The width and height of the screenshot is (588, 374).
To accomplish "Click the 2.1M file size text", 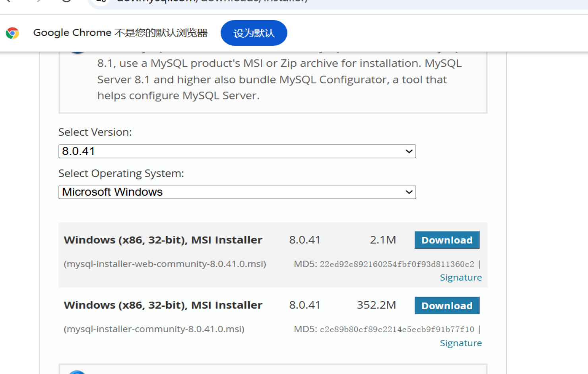I will (x=383, y=240).
